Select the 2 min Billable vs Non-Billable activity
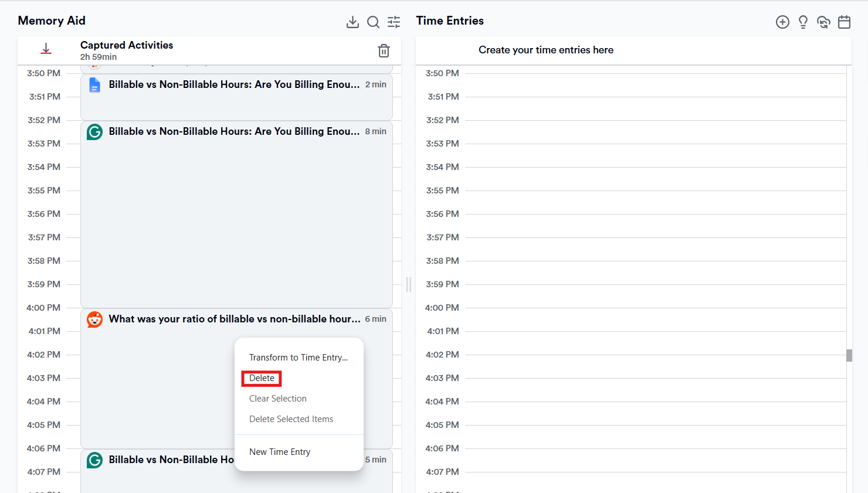This screenshot has width=868, height=493. [x=236, y=97]
